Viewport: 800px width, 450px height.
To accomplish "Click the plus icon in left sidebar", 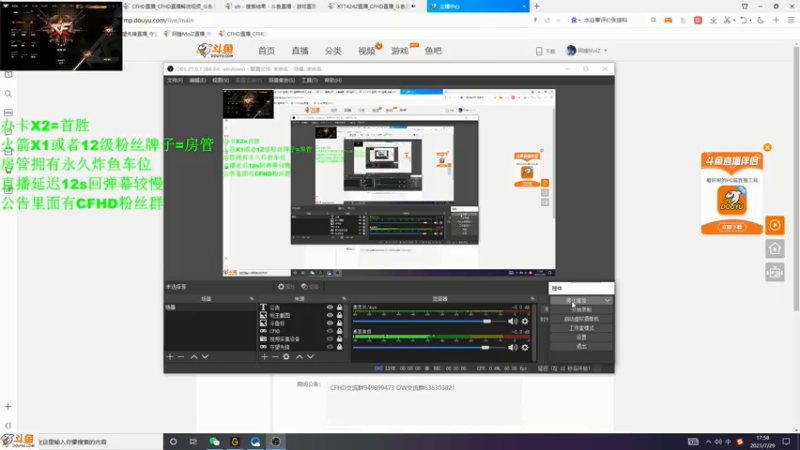I will [8, 407].
